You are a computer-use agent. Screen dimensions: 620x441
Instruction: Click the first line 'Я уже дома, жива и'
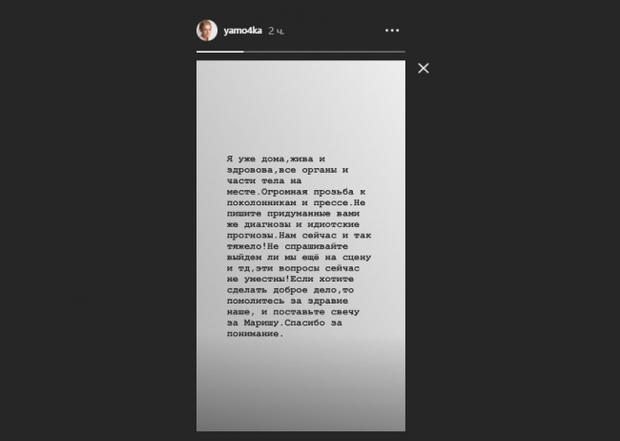276,159
